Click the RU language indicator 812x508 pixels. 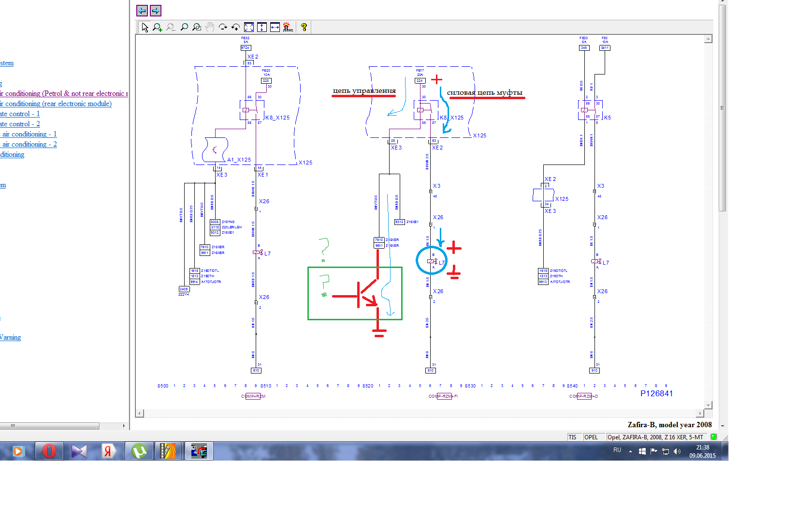pyautogui.click(x=617, y=450)
